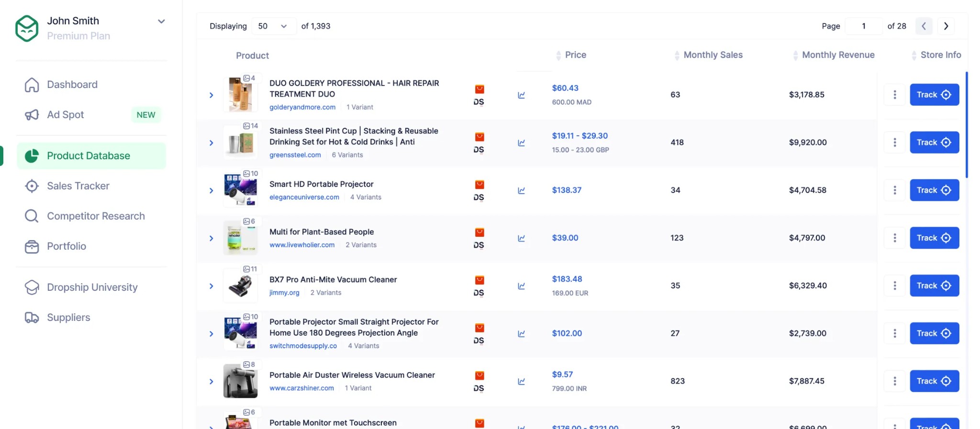Open Sales Tracker in the sidebar
The width and height of the screenshot is (980, 429).
coord(78,186)
